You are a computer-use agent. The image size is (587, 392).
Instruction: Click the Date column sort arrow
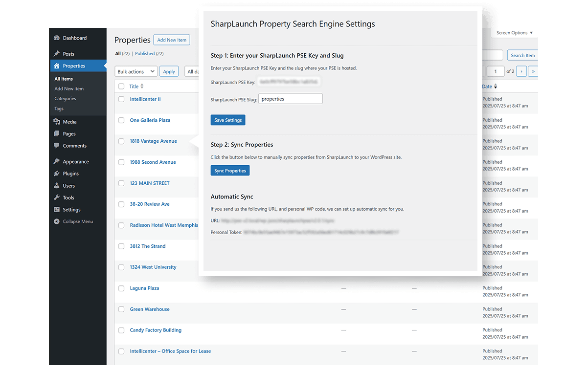click(x=496, y=87)
